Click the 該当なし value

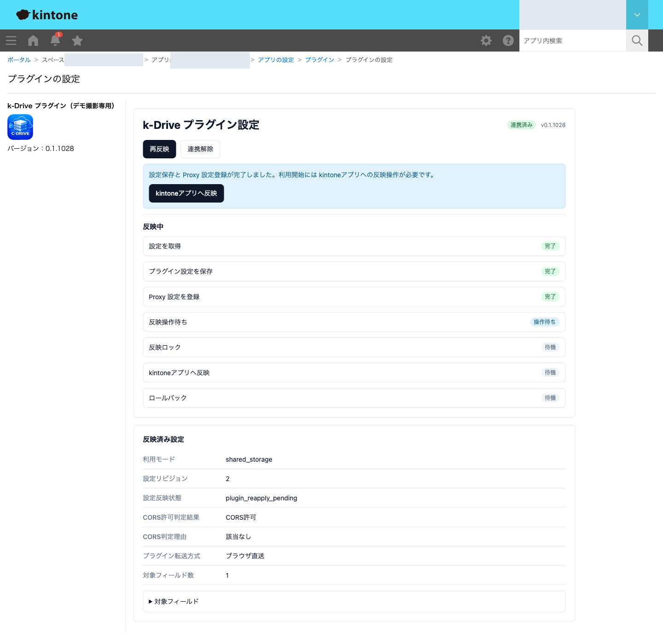[238, 537]
